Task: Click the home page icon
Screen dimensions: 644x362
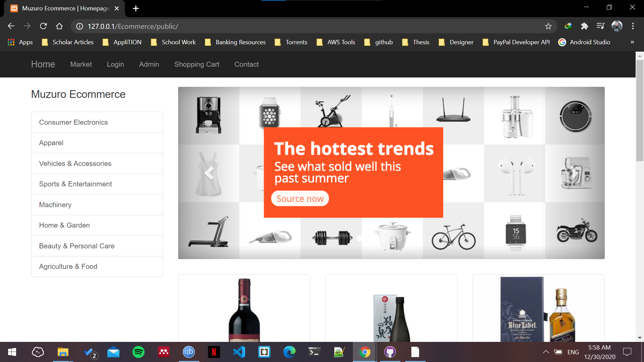Action: point(59,26)
